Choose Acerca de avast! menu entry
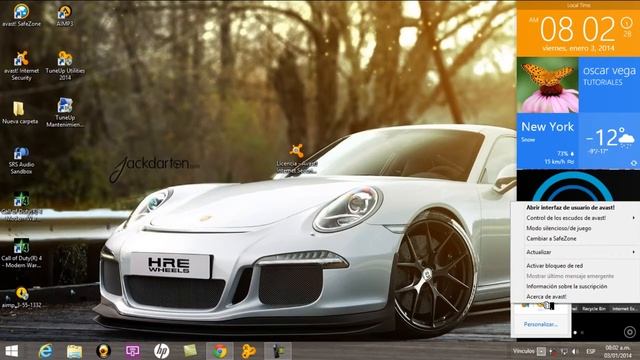 (576, 296)
